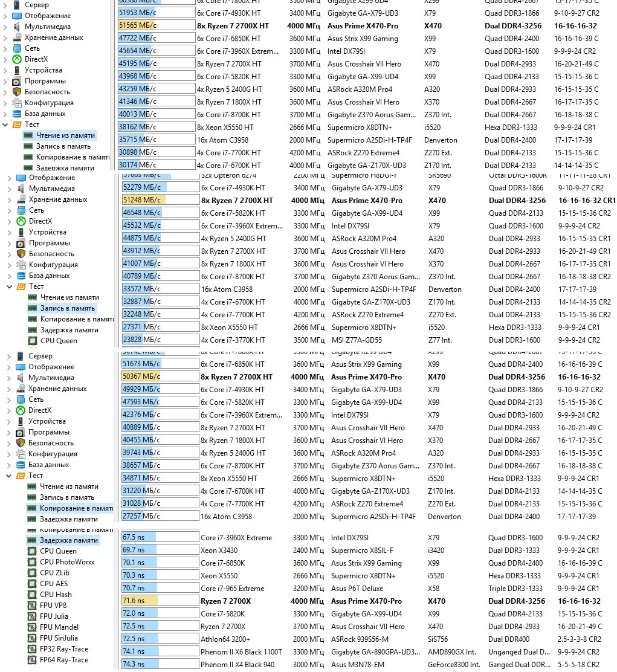
Task: Open the CPU Hash test icon
Action: tap(32, 595)
